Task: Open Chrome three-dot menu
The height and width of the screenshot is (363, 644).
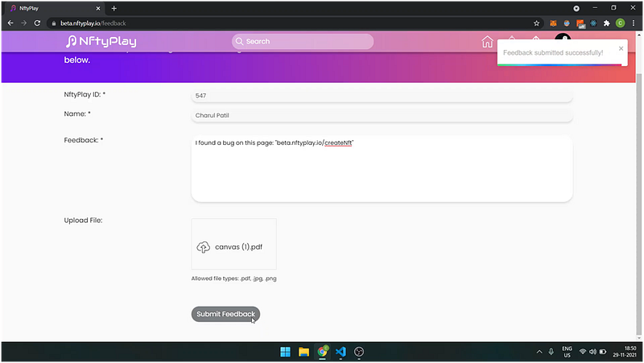Action: pos(634,23)
